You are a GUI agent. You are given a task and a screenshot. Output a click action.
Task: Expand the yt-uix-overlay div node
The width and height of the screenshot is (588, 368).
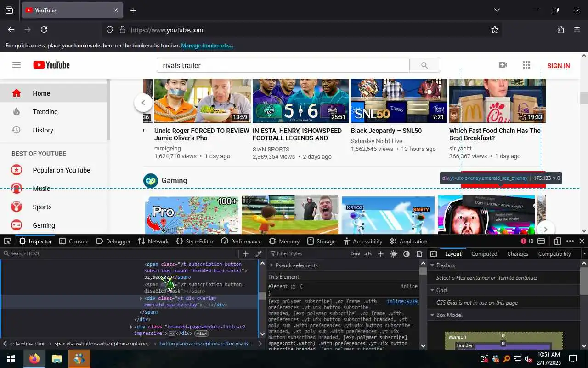[141, 299]
